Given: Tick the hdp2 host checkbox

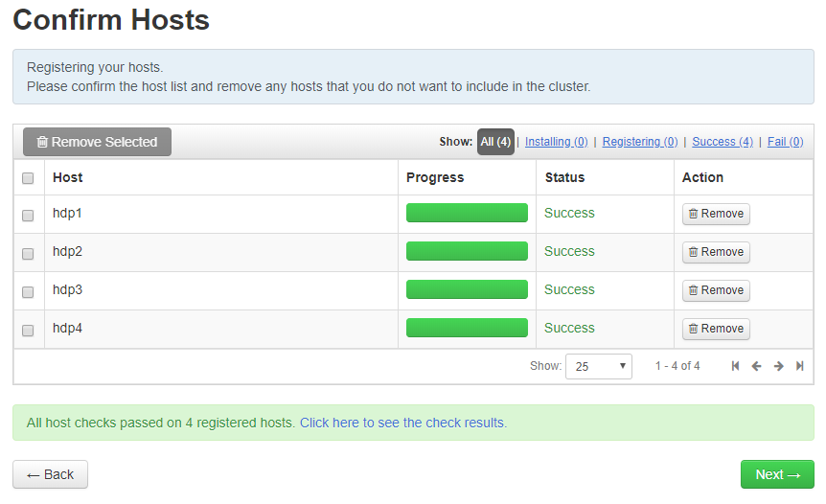Looking at the screenshot, I should click(x=28, y=254).
